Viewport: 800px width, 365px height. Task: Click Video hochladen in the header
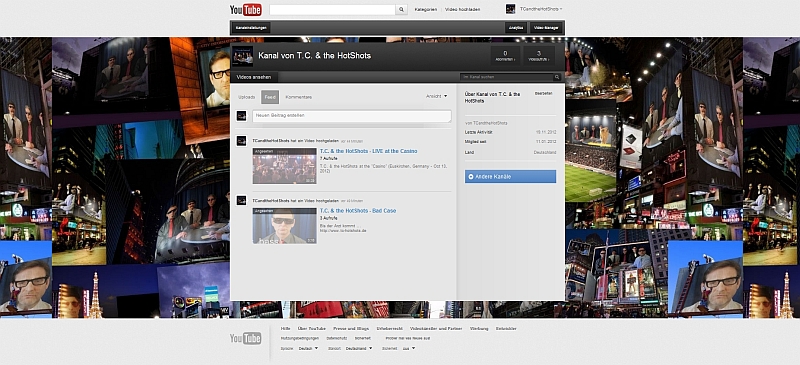(x=462, y=10)
